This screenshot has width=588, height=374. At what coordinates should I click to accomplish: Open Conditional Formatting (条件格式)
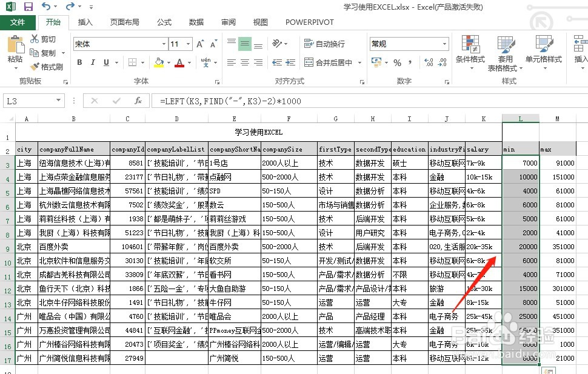[x=472, y=52]
